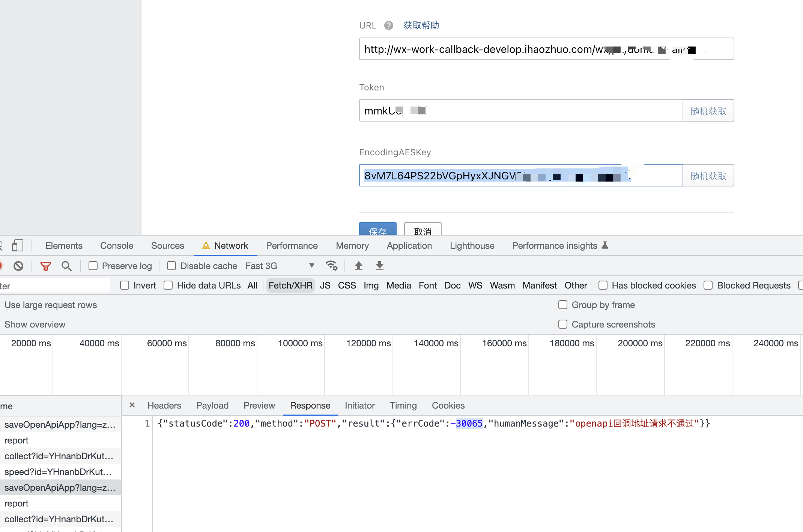Viewport: 803px width, 532px height.
Task: Click the 获取帮助 help link
Action: tap(421, 26)
